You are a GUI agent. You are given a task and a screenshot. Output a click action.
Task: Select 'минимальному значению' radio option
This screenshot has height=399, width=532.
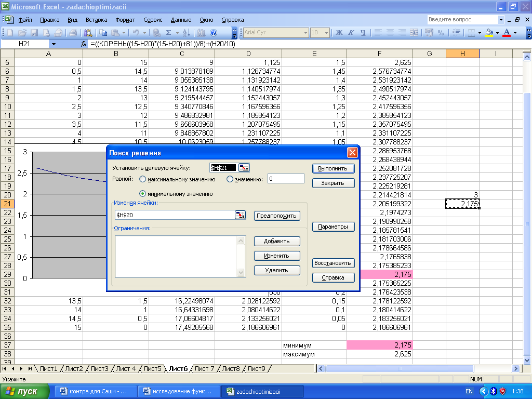click(x=143, y=194)
